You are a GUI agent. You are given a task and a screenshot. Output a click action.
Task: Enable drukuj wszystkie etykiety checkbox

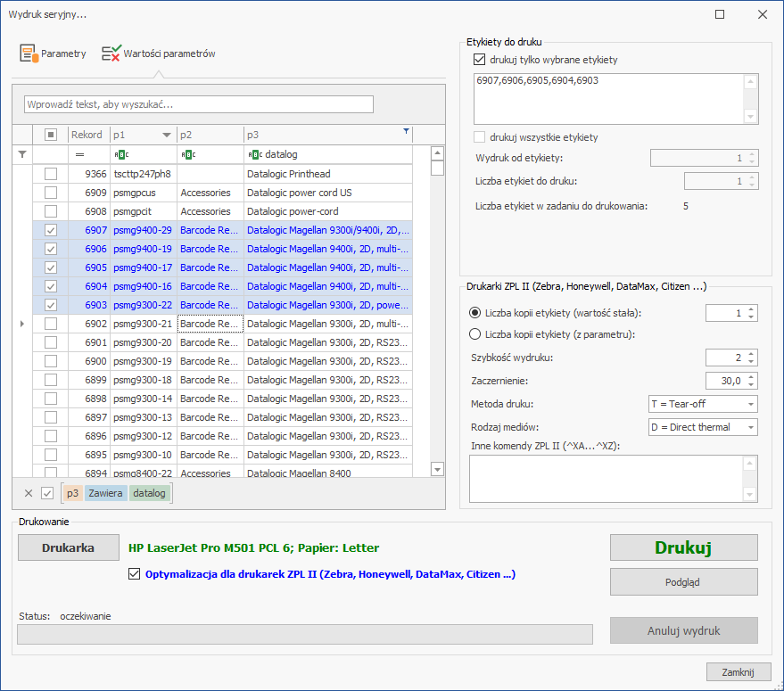pos(479,137)
